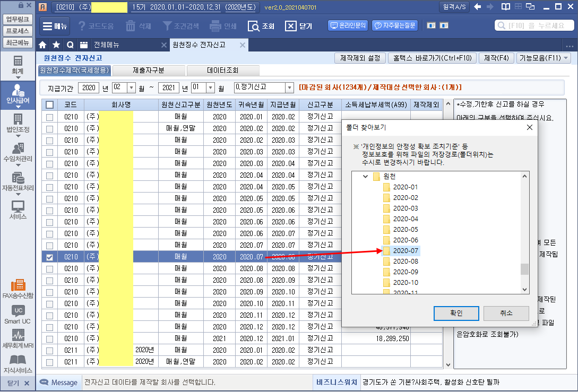Click the 홈택스 바로가기 button
The image size is (578, 392).
coord(430,58)
